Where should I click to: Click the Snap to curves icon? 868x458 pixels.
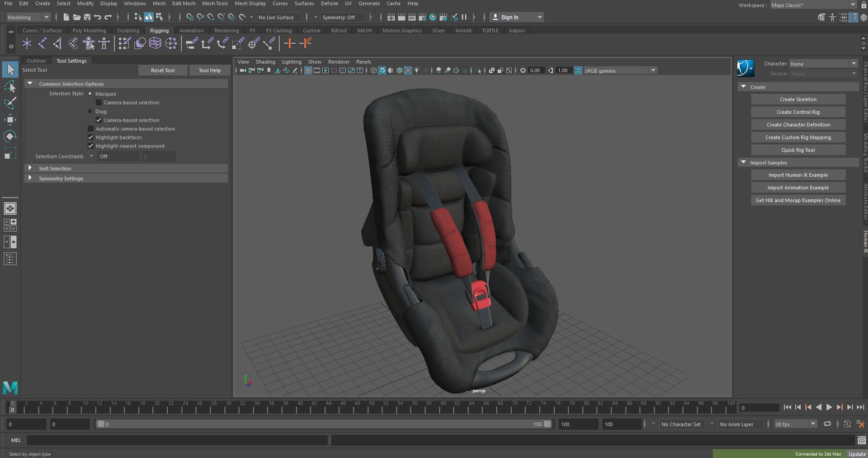200,17
